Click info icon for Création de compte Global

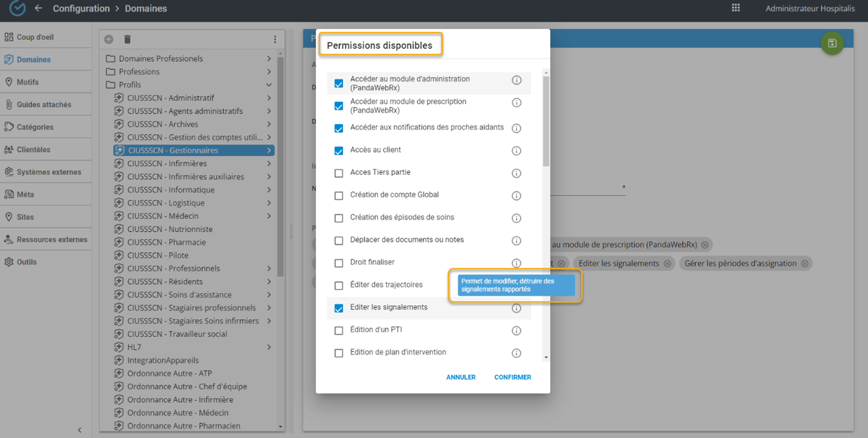pyautogui.click(x=516, y=195)
